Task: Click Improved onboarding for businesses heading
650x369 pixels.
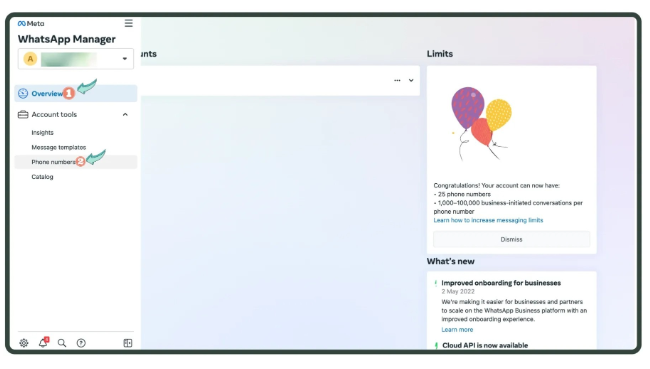Action: [501, 283]
